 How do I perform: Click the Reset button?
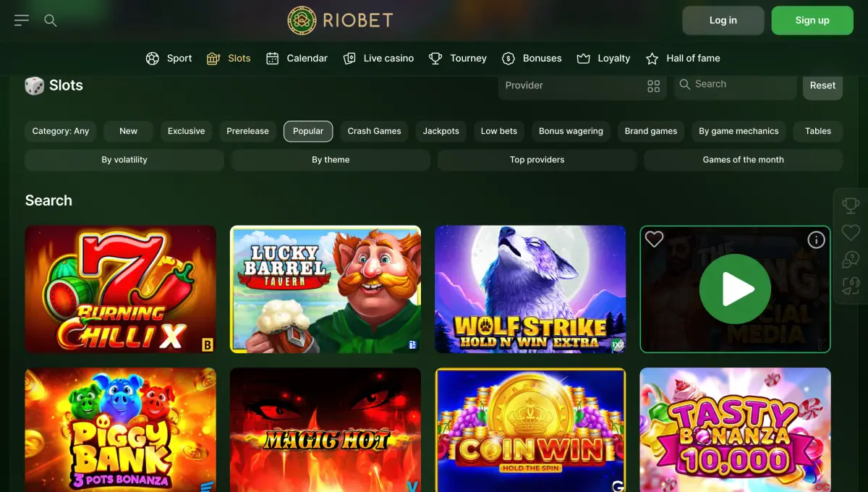[x=822, y=85]
